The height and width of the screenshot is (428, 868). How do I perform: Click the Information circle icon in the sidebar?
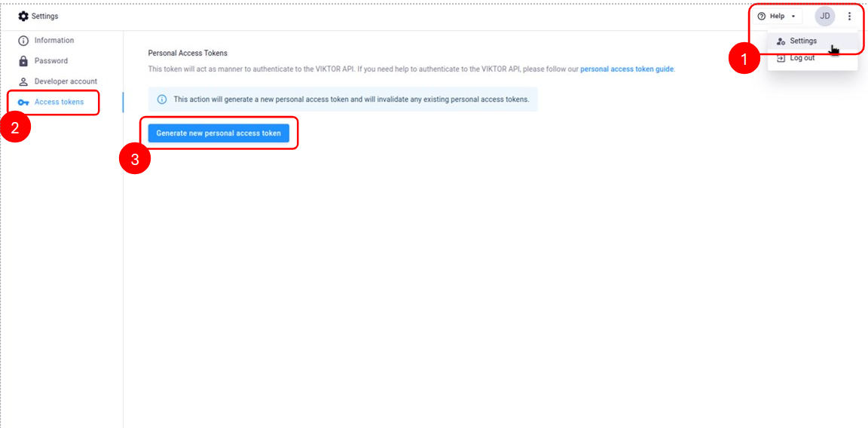tap(23, 41)
